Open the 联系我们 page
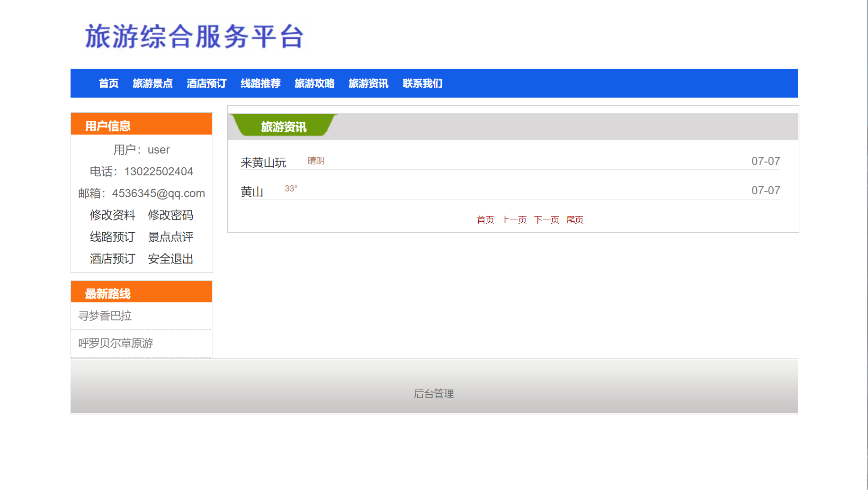This screenshot has height=490, width=868. point(422,83)
